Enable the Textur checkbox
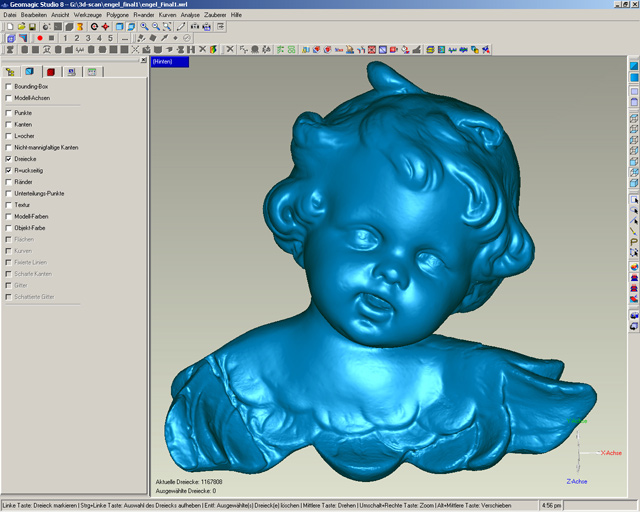Image resolution: width=640 pixels, height=512 pixels. pos(9,205)
